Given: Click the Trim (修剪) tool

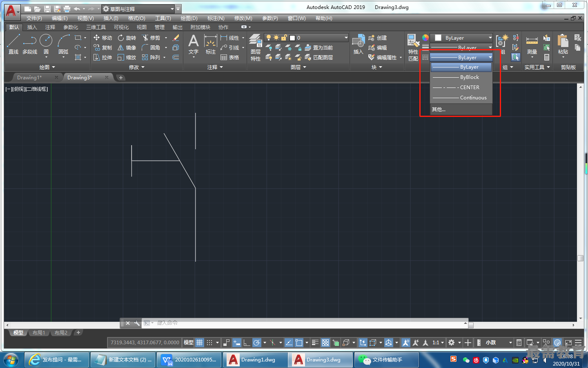Looking at the screenshot, I should [x=151, y=38].
